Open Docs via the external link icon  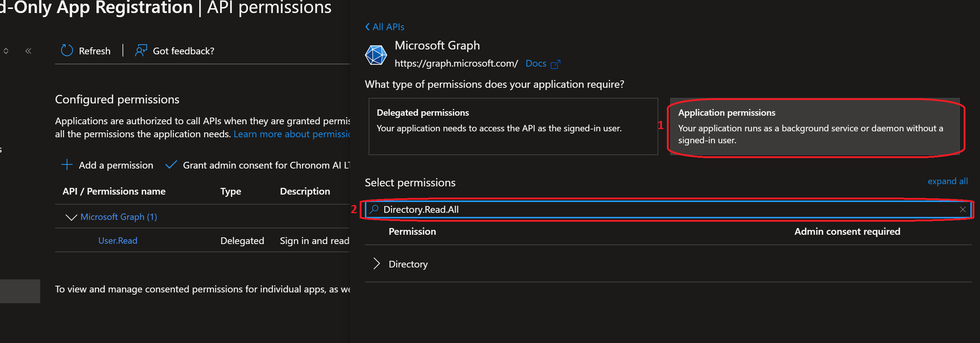[555, 64]
